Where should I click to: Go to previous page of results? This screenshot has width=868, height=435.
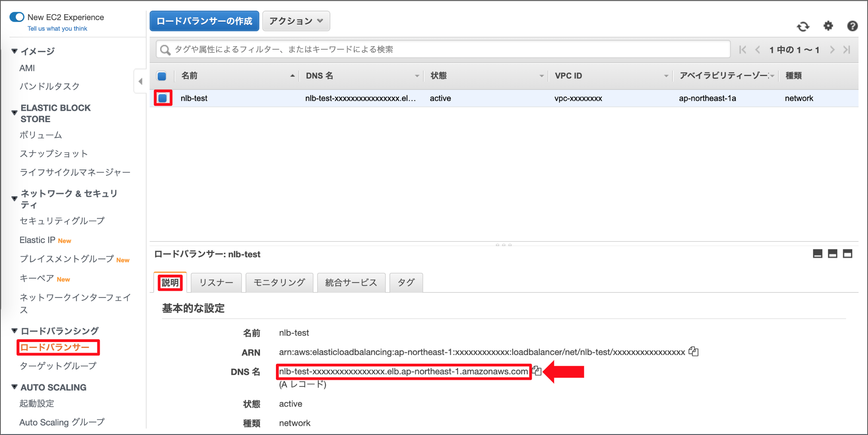coord(758,50)
